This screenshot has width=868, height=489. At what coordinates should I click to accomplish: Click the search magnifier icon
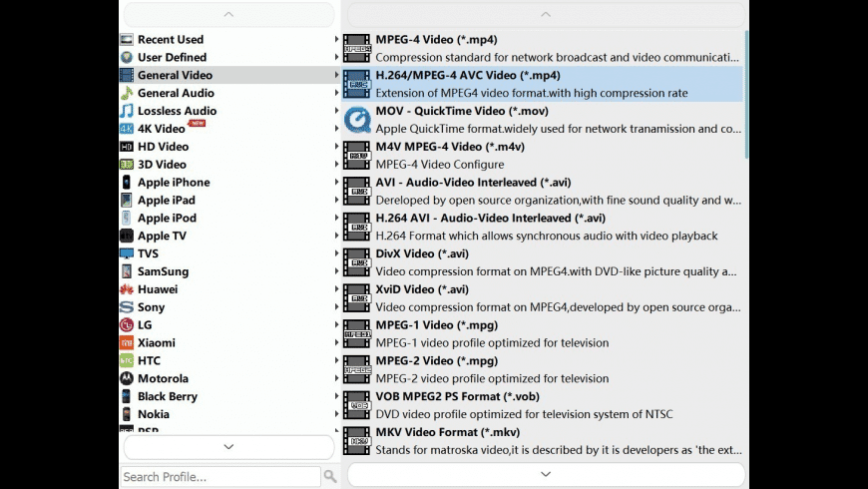[330, 476]
